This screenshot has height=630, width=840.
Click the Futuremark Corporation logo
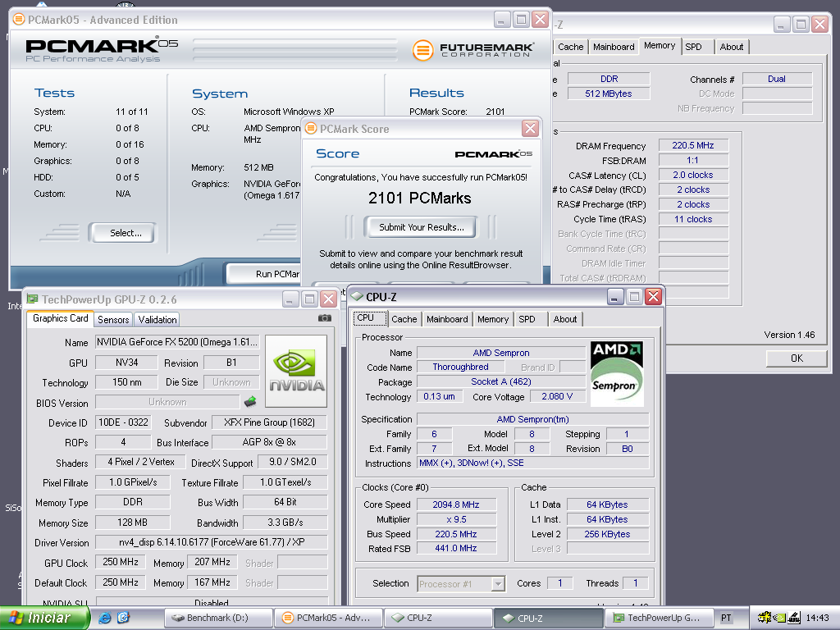click(x=473, y=50)
